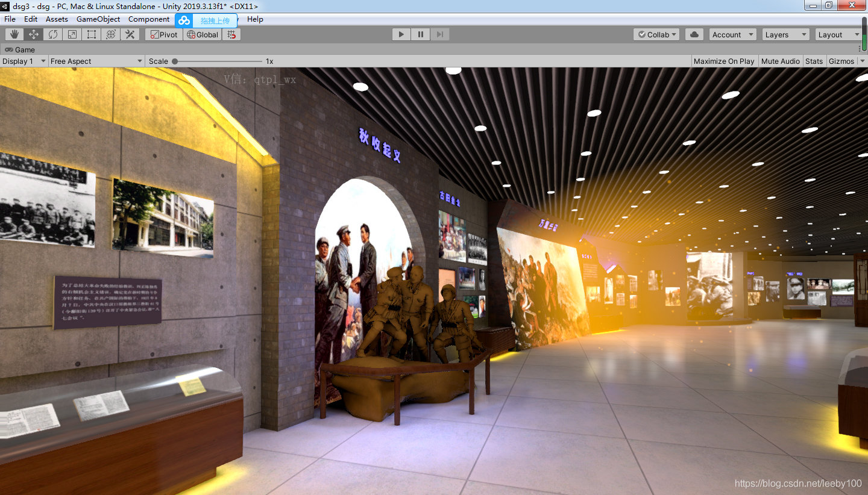
Task: Open the Unity cloud services panel
Action: pos(184,20)
